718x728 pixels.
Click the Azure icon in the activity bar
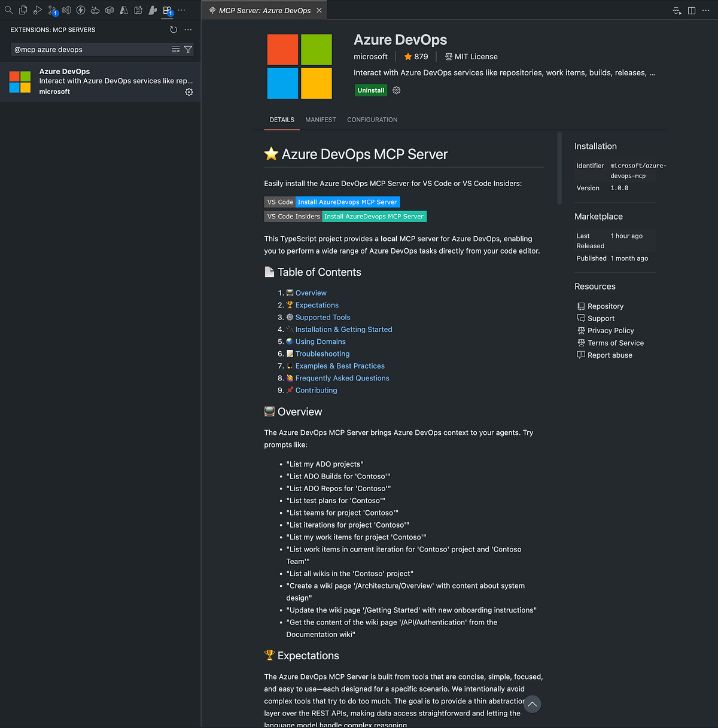click(123, 10)
